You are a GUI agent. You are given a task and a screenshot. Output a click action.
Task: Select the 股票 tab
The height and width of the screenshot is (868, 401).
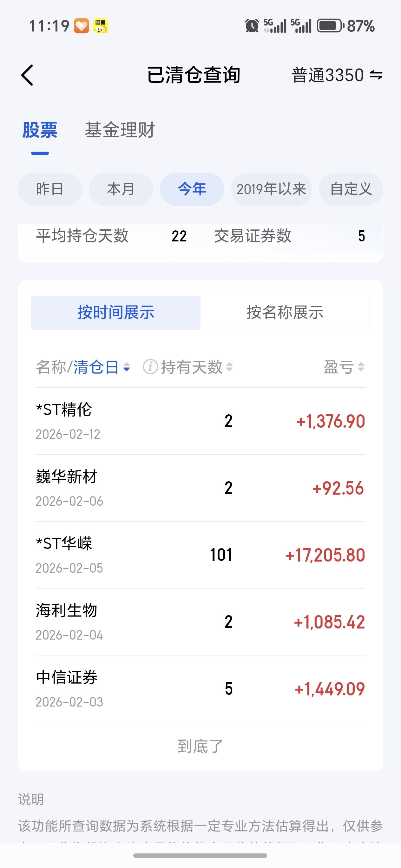pyautogui.click(x=40, y=130)
